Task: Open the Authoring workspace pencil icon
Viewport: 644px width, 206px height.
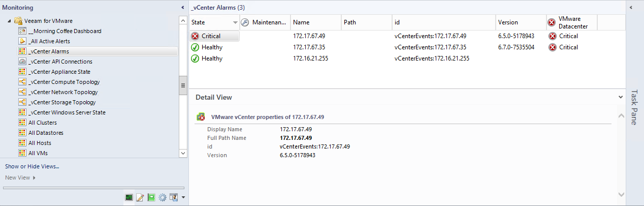Action: (x=140, y=197)
